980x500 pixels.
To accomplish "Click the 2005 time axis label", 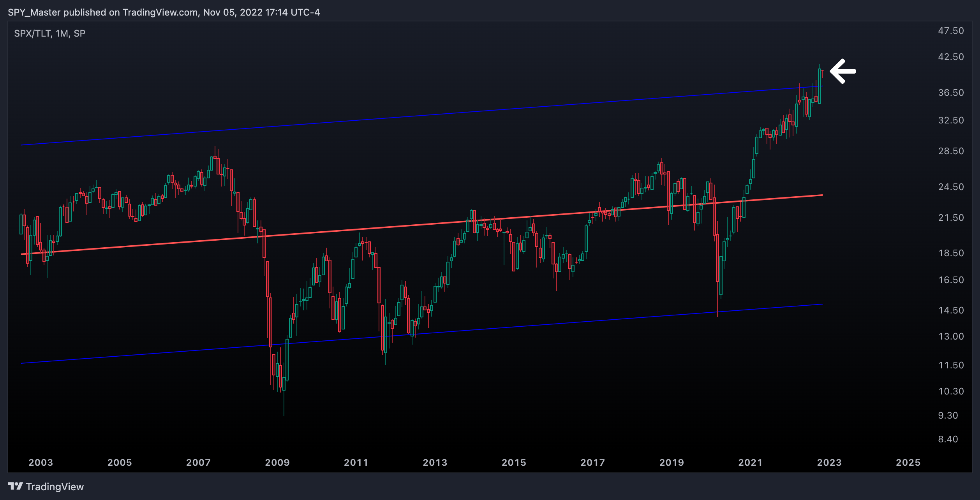I will point(120,463).
